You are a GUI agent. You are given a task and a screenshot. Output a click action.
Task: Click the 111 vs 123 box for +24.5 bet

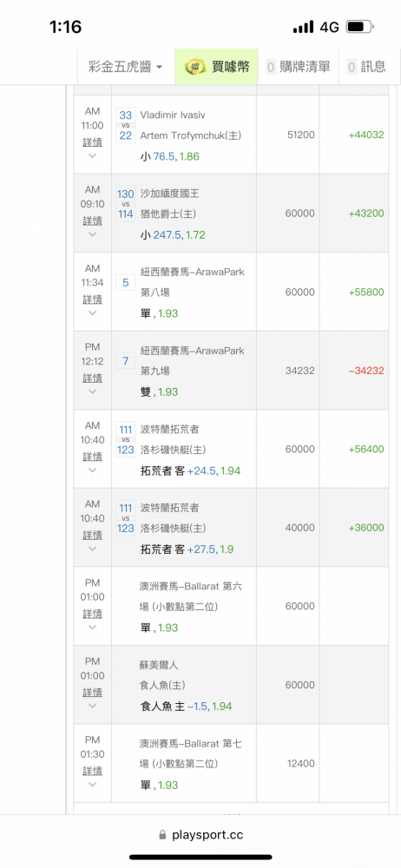pos(126,439)
